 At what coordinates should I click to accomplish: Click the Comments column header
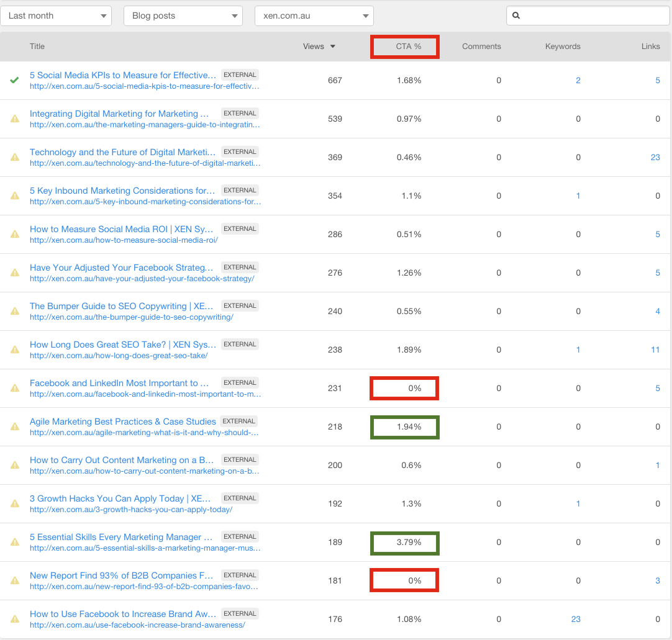(x=481, y=46)
